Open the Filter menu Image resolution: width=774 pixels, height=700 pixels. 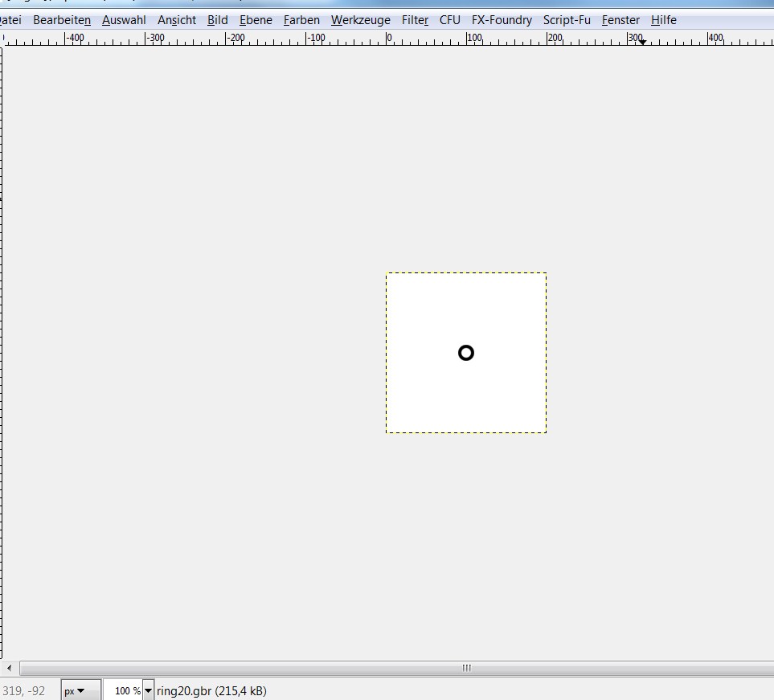(415, 20)
